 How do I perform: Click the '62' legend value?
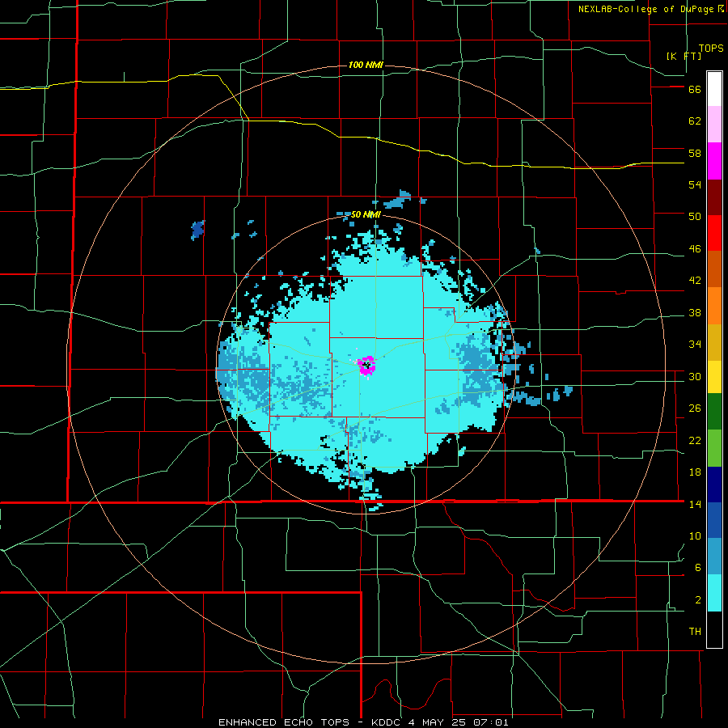click(x=695, y=121)
